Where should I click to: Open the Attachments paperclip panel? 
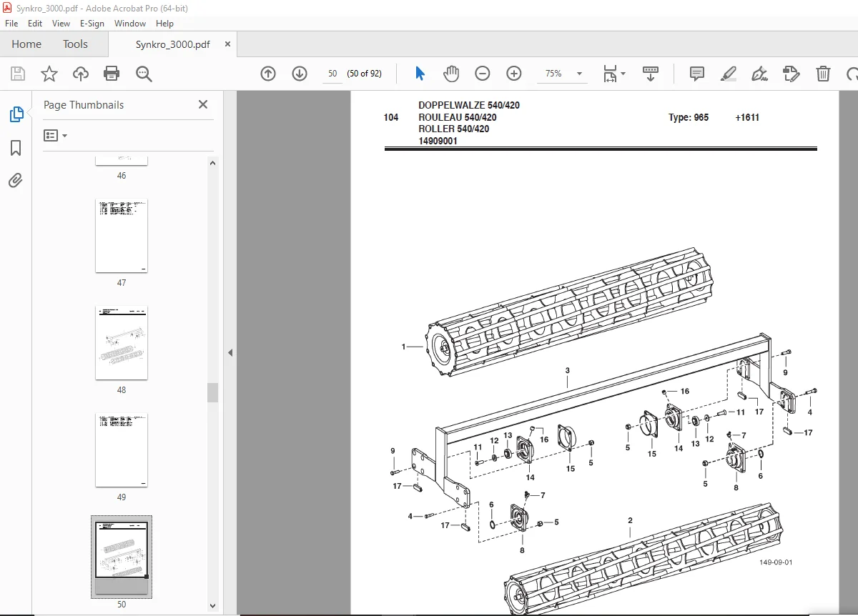(16, 181)
